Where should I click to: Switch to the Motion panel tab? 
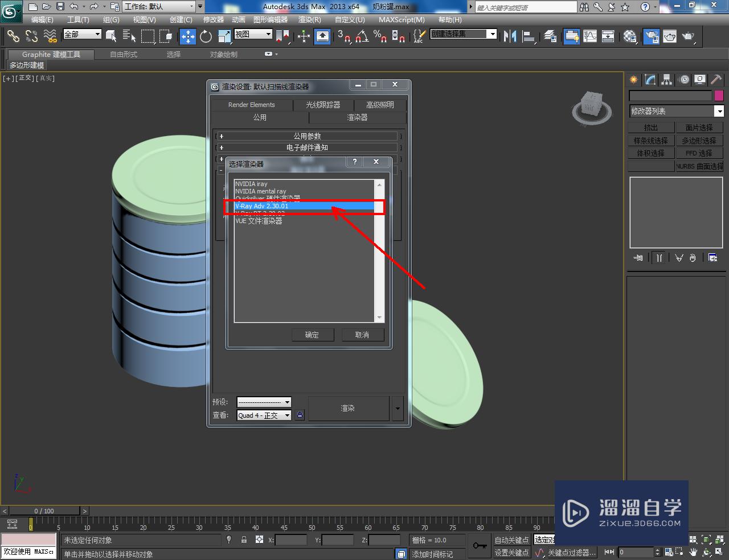pyautogui.click(x=684, y=80)
